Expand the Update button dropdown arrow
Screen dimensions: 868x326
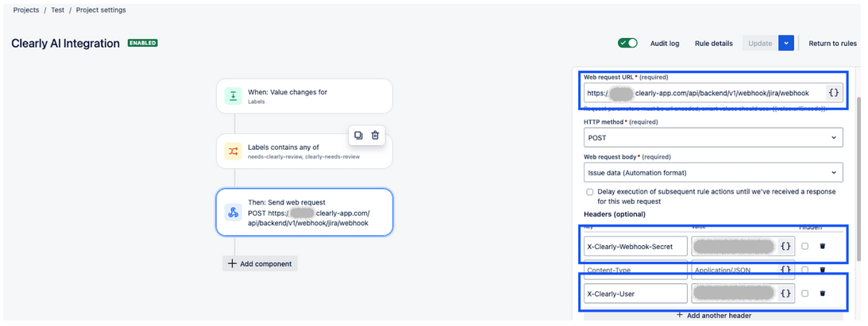(786, 43)
